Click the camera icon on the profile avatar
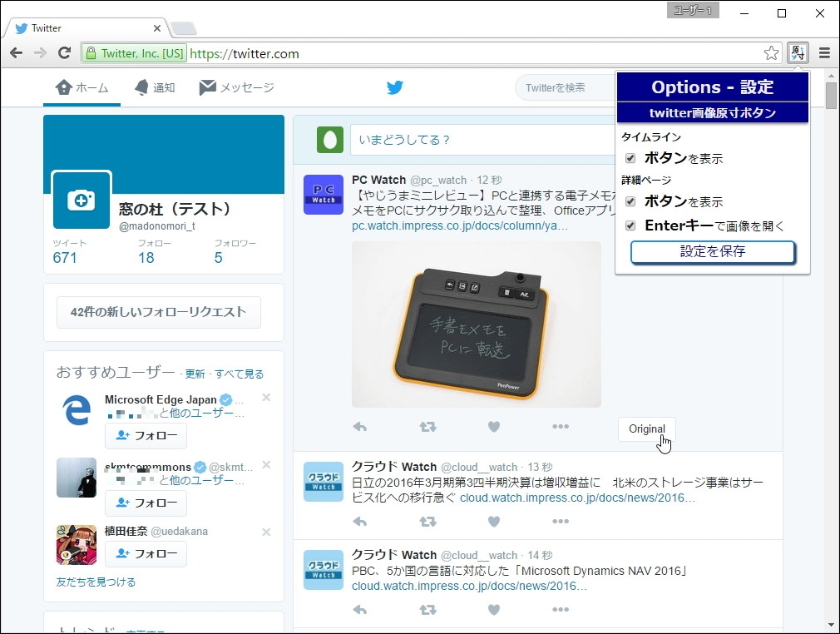Image resolution: width=840 pixels, height=634 pixels. 81,200
